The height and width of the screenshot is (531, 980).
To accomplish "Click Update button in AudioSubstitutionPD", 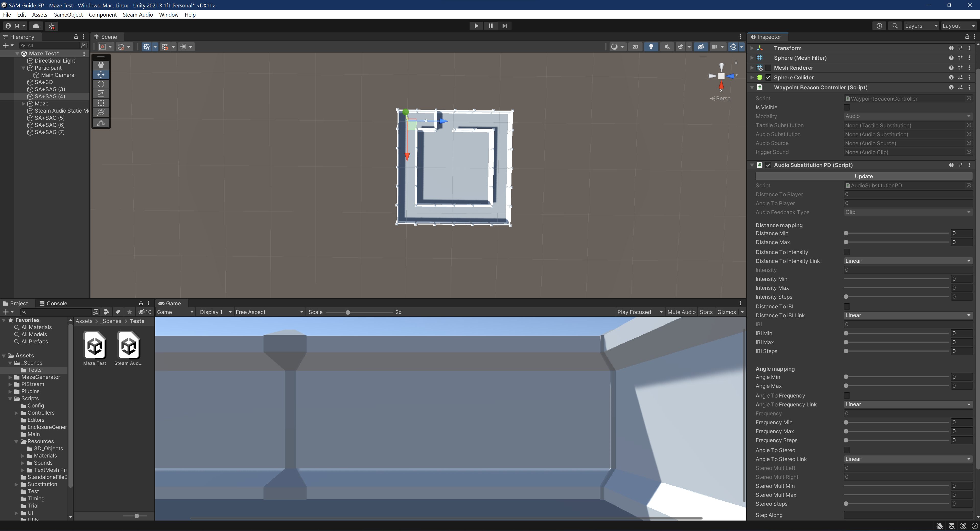I will point(863,176).
